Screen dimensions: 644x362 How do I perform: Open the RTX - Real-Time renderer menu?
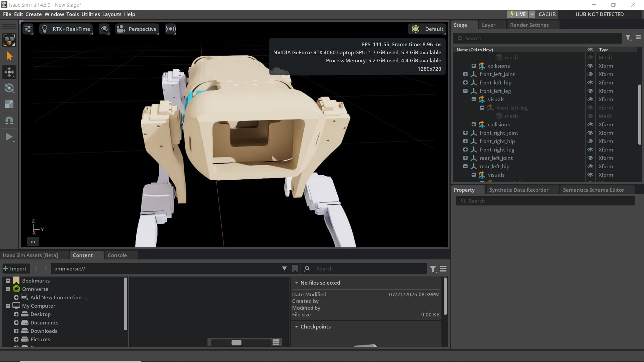66,29
